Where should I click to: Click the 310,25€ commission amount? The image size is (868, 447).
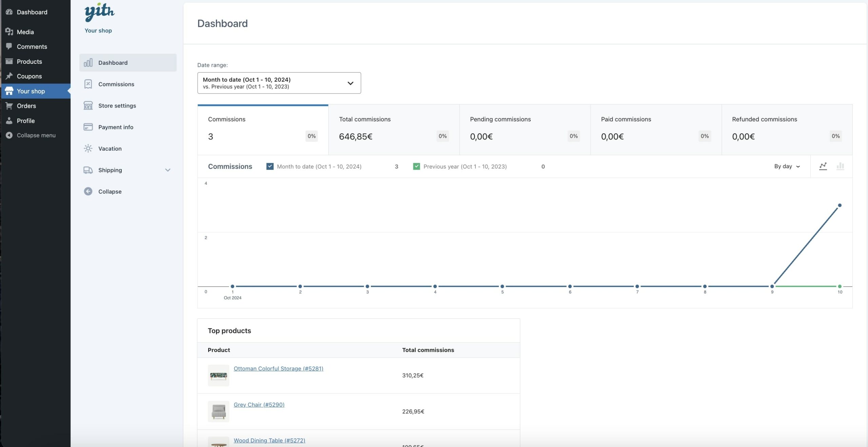coord(413,375)
